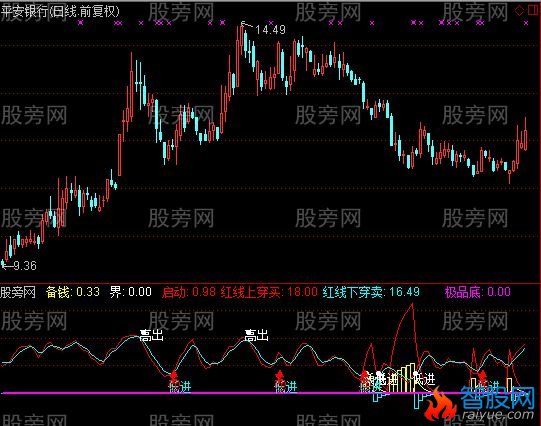Click the leftmost magenta x marker at chart top
The height and width of the screenshot is (426, 541).
pyautogui.click(x=81, y=23)
